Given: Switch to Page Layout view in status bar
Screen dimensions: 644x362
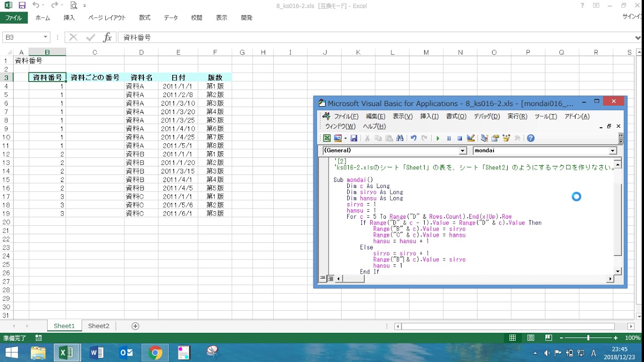Looking at the screenshot, I should pos(530,338).
